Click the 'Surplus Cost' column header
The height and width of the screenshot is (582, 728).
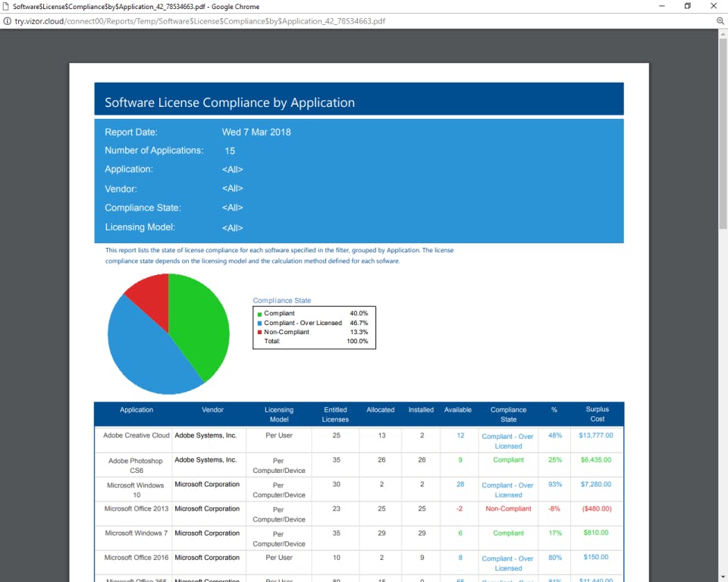tap(597, 414)
